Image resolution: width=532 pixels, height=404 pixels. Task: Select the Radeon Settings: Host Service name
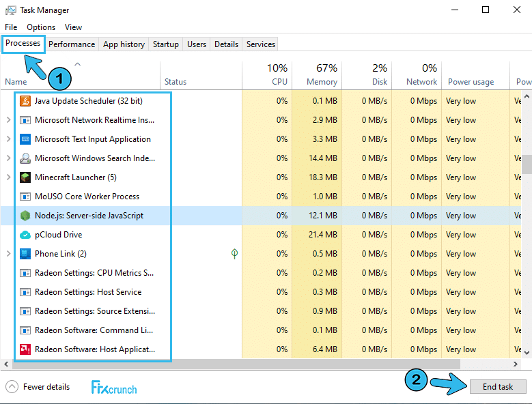click(88, 292)
